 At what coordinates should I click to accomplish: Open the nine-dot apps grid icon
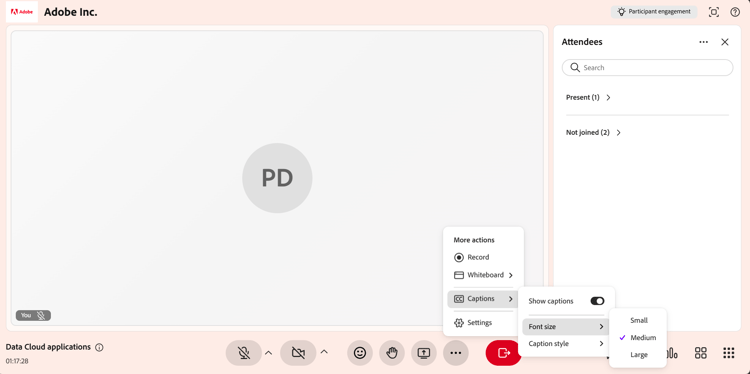pyautogui.click(x=728, y=353)
